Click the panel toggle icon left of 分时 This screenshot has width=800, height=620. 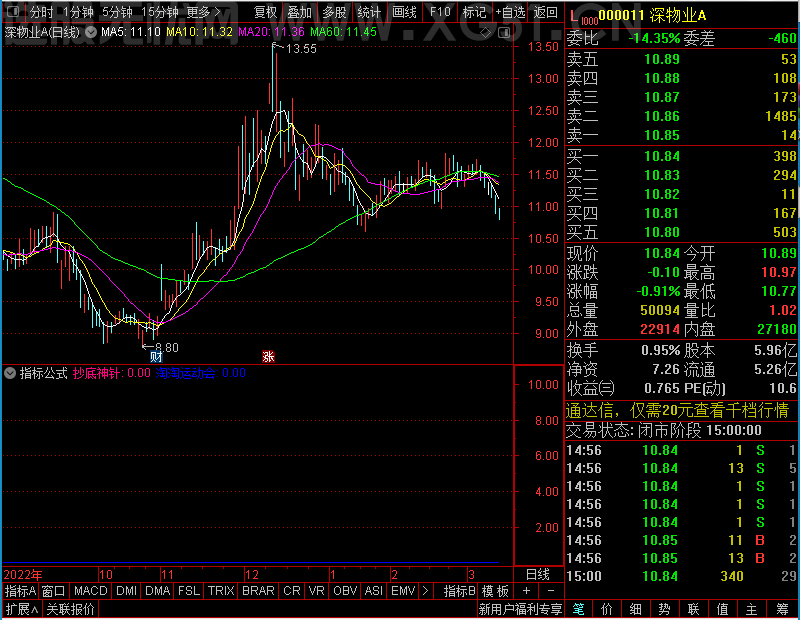(x=13, y=11)
